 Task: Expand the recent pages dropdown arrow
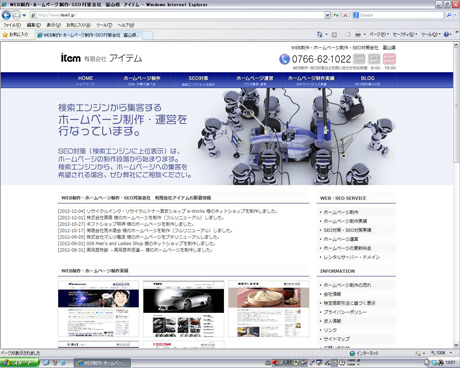[24, 15]
